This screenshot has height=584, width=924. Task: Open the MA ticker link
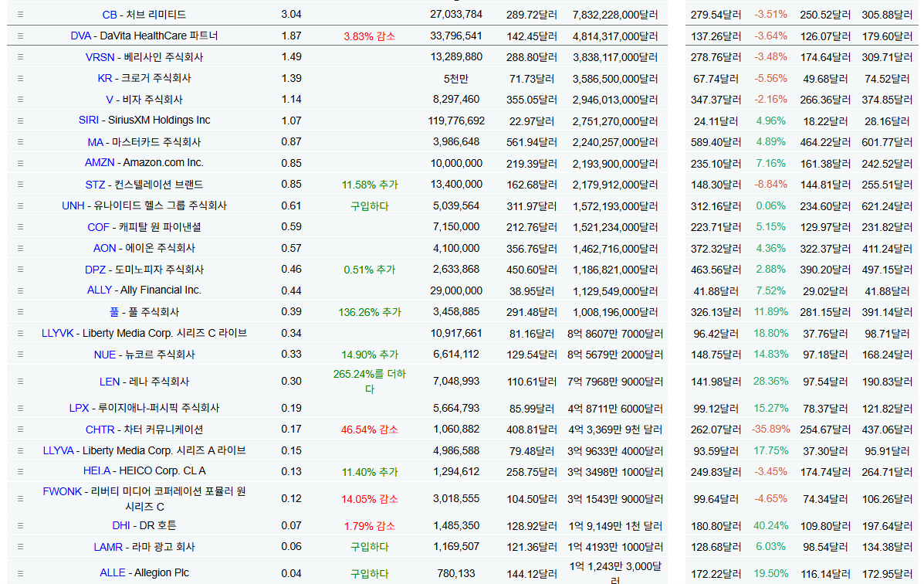[x=95, y=142]
